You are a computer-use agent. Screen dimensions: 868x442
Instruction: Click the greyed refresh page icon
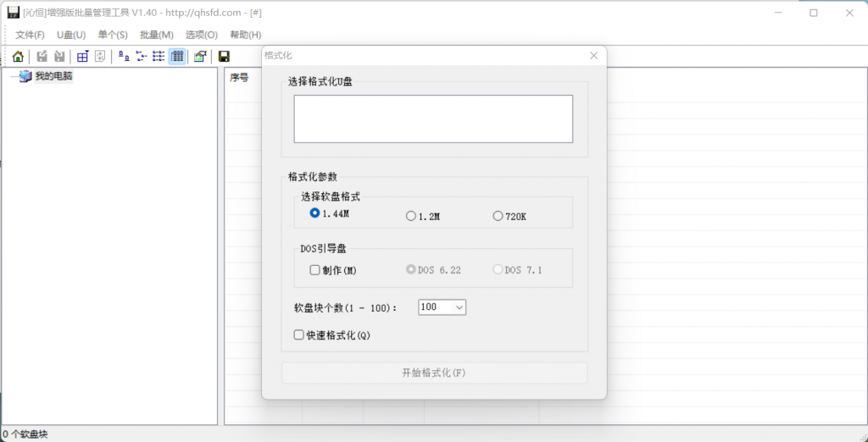(100, 57)
